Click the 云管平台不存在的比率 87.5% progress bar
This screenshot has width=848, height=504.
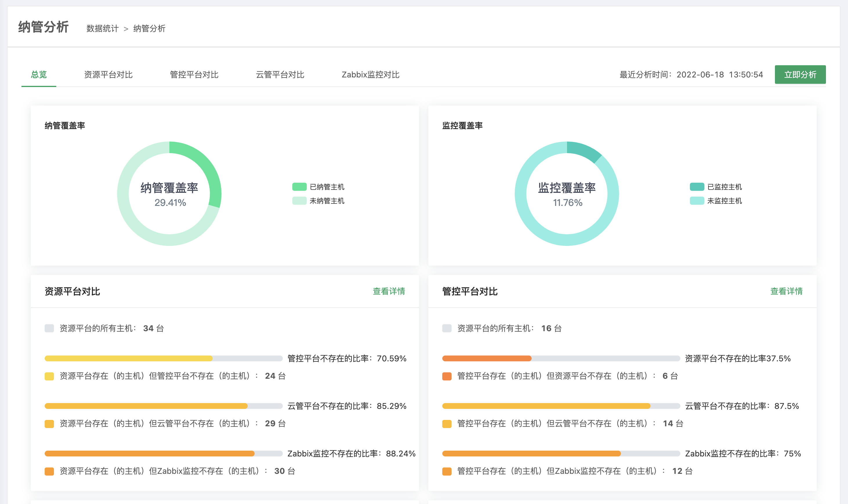[561, 406]
